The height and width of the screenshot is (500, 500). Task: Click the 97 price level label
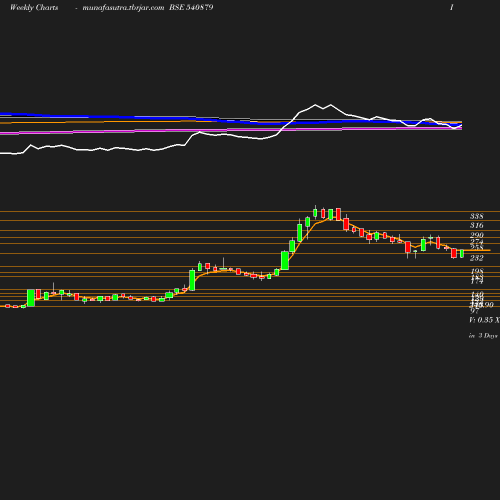click(474, 311)
